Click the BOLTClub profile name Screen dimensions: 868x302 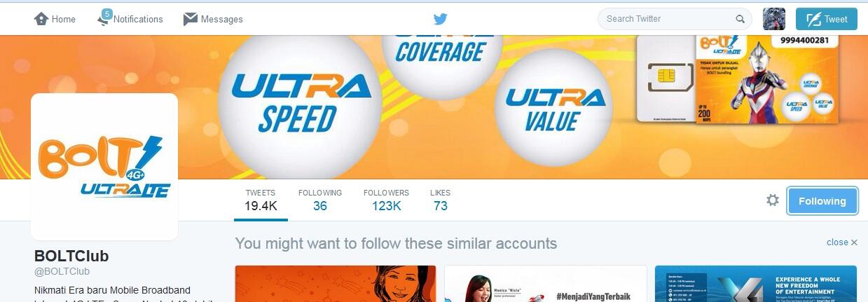71,256
